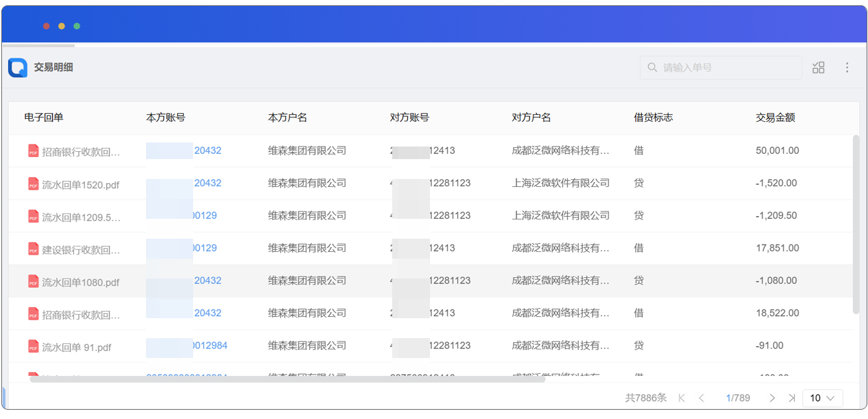This screenshot has height=419, width=868.
Task: Click the 电子回单 column header
Action: 44,117
